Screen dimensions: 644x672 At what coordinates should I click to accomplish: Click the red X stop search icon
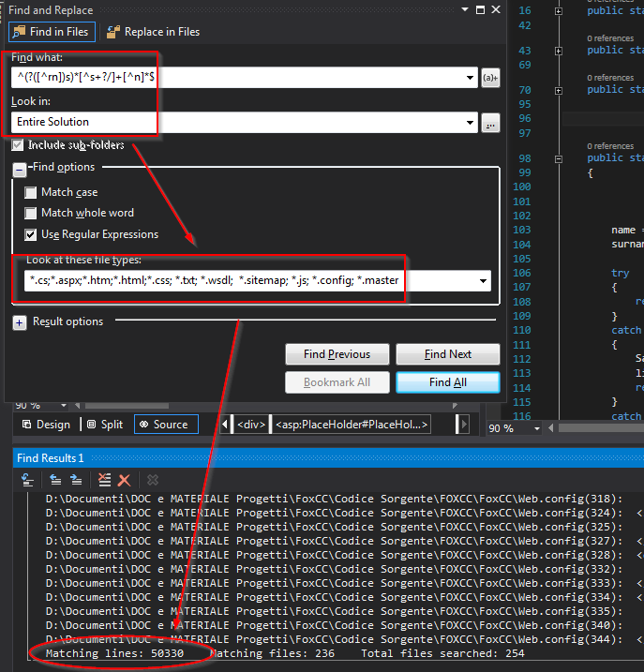coord(124,479)
